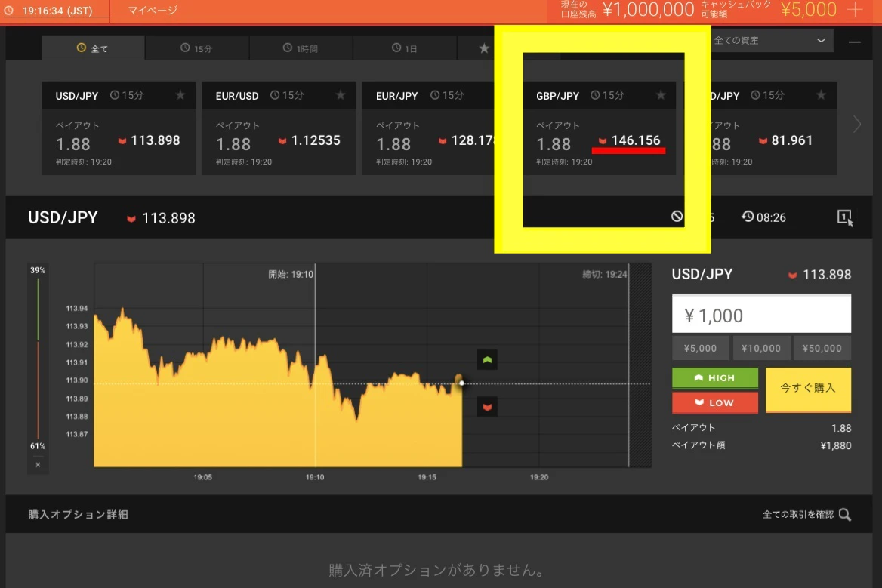This screenshot has width=882, height=588.
Task: Click the ¥5,000 cashback amount
Action: pyautogui.click(x=808, y=10)
